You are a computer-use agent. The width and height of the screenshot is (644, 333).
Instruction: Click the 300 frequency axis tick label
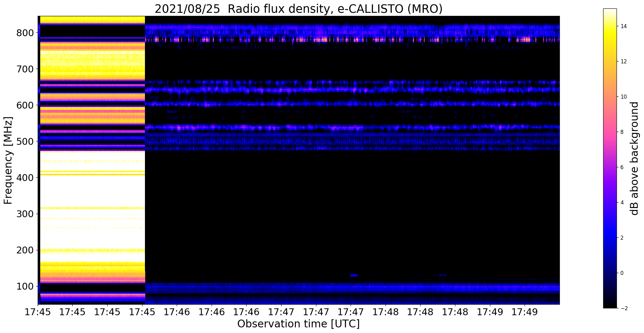(25, 214)
